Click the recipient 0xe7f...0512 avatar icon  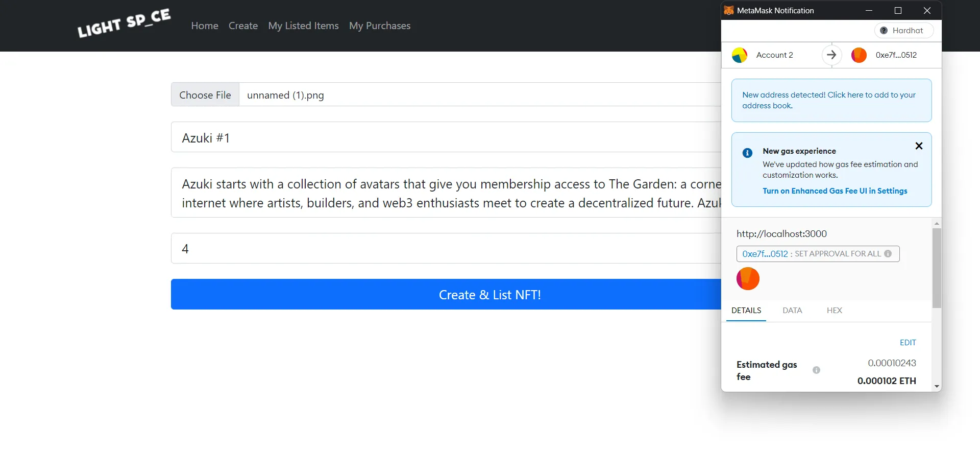click(x=859, y=55)
